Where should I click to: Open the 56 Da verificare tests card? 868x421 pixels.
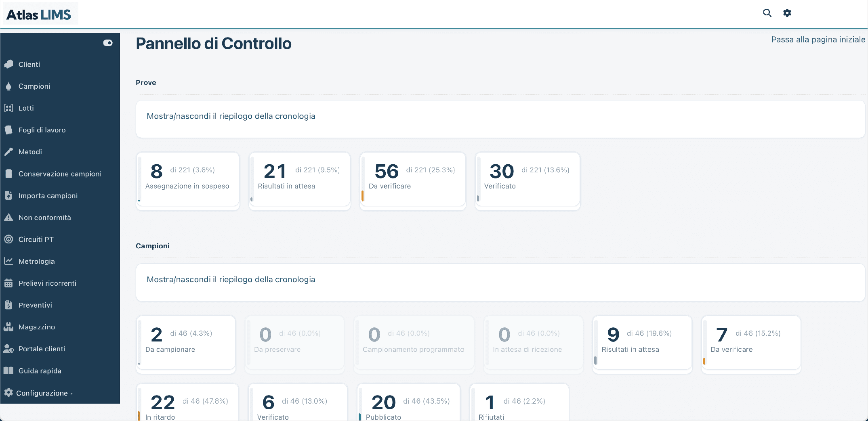click(x=413, y=180)
